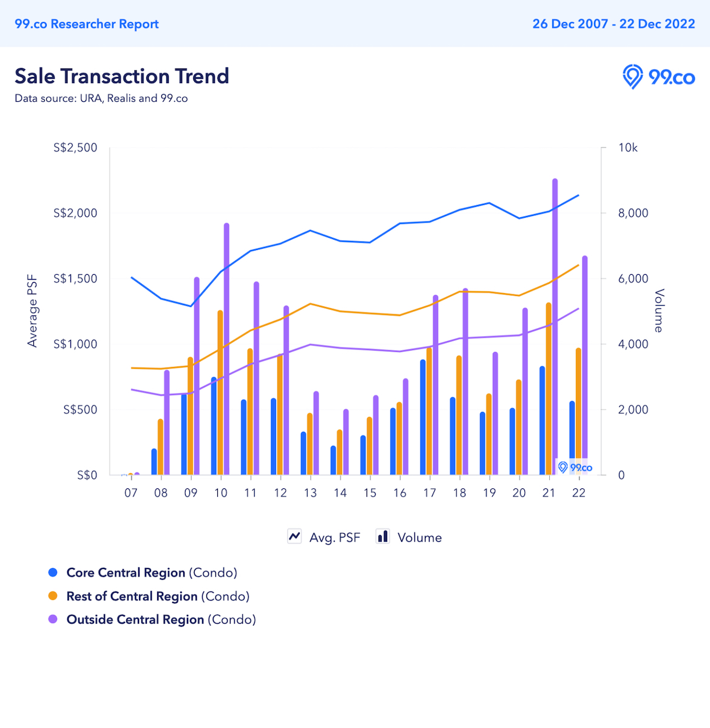Select Outside Central Region (Condo) label
This screenshot has height=728, width=710.
point(161,619)
